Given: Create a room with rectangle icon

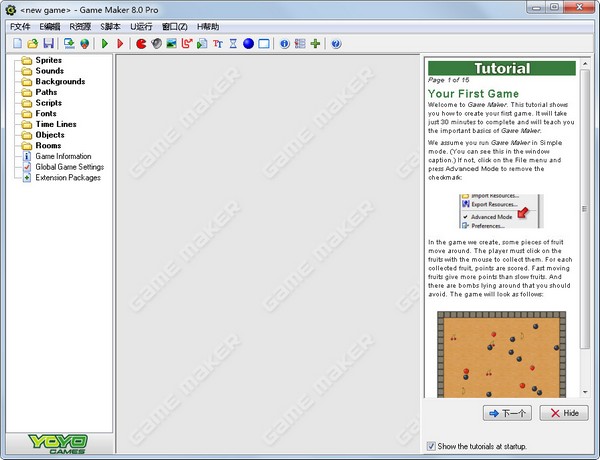Looking at the screenshot, I should pyautogui.click(x=264, y=44).
